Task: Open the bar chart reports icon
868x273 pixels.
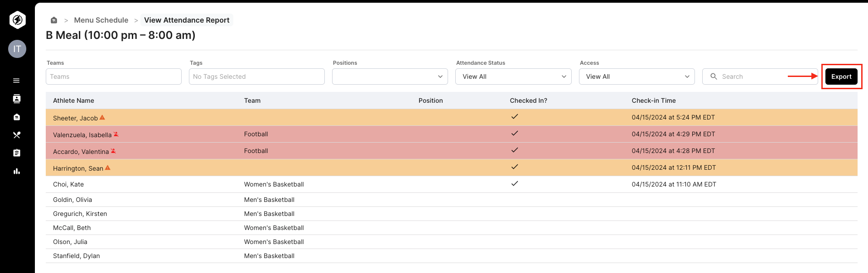Action: 17,171
